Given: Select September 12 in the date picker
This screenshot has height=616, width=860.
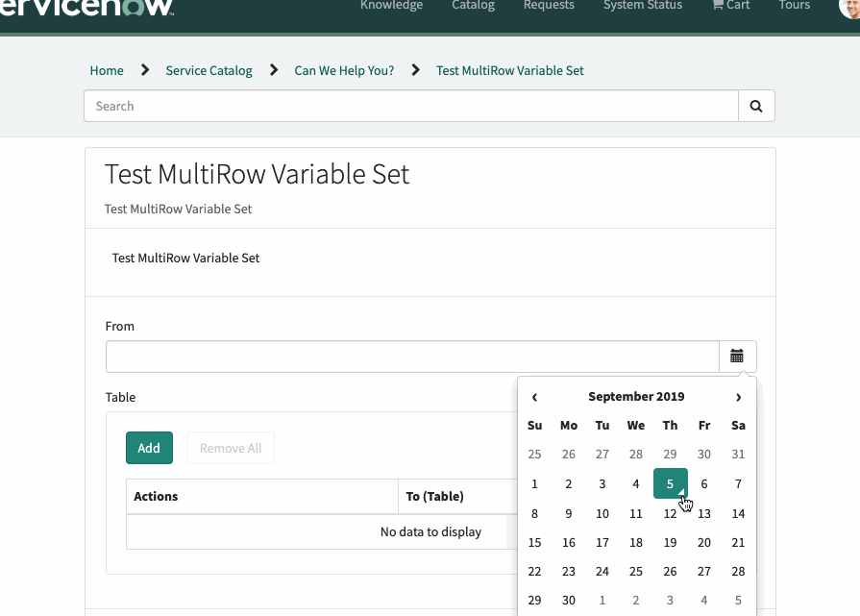Looking at the screenshot, I should click(670, 513).
